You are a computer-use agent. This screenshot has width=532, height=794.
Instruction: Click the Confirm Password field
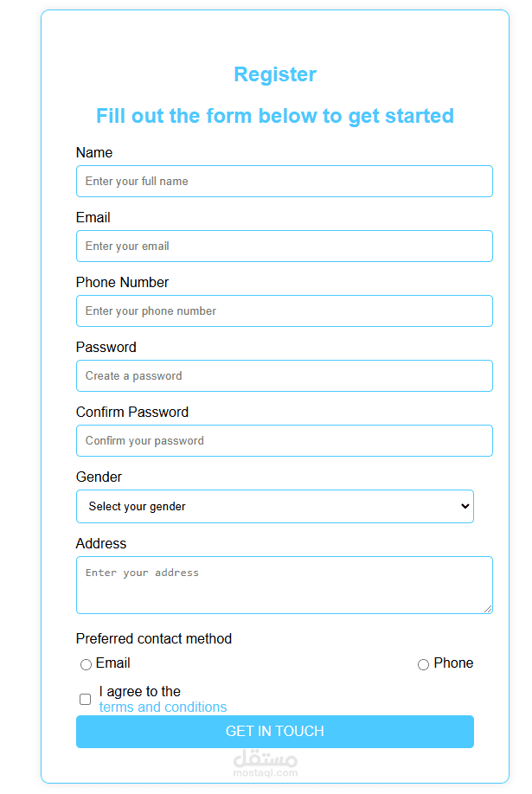[x=284, y=441]
